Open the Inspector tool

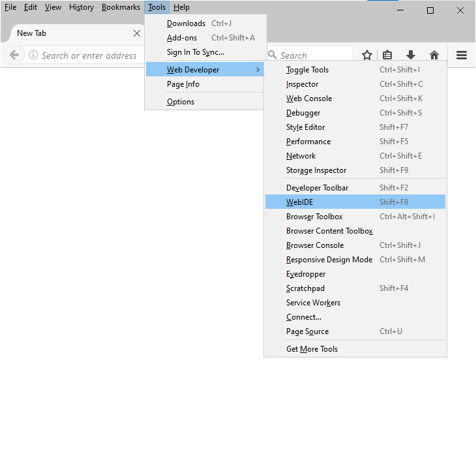pos(355,84)
